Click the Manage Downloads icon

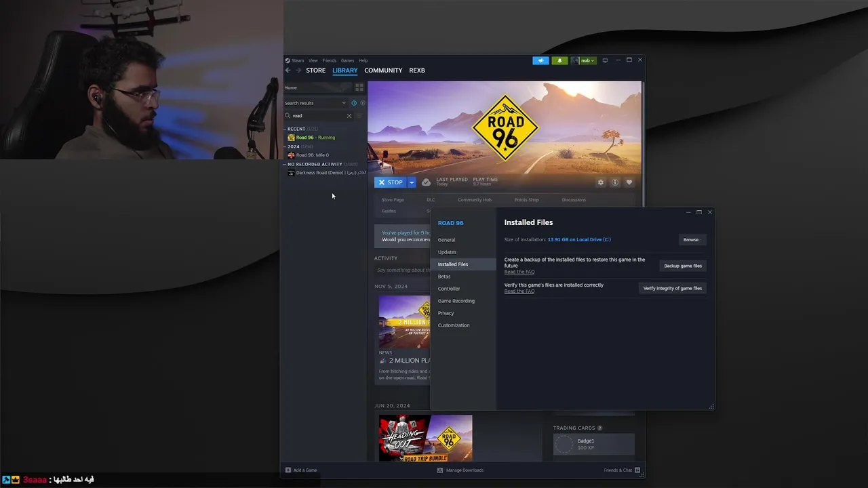[x=440, y=470]
